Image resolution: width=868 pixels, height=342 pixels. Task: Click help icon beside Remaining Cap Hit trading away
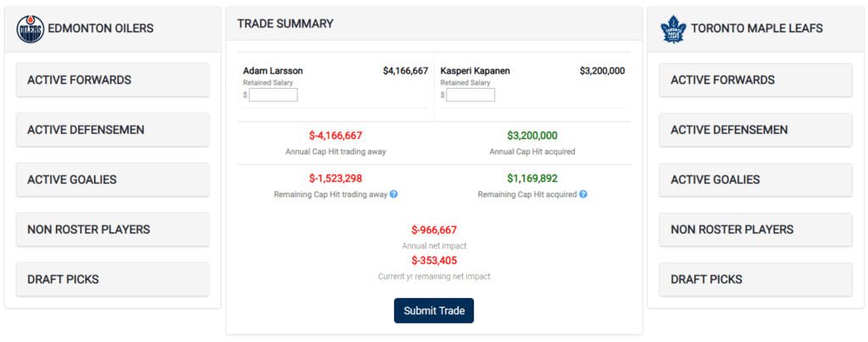point(393,195)
